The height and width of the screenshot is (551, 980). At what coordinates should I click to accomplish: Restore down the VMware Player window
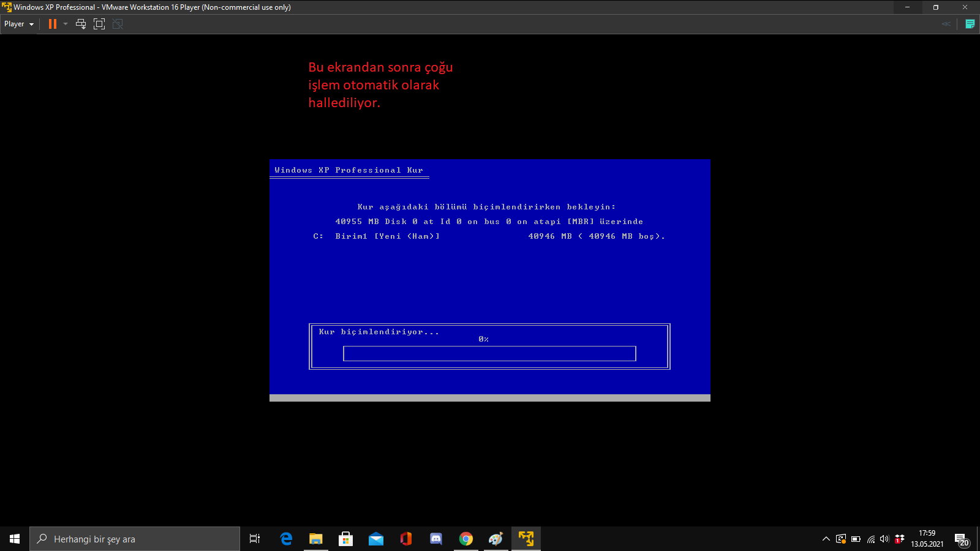coord(936,7)
